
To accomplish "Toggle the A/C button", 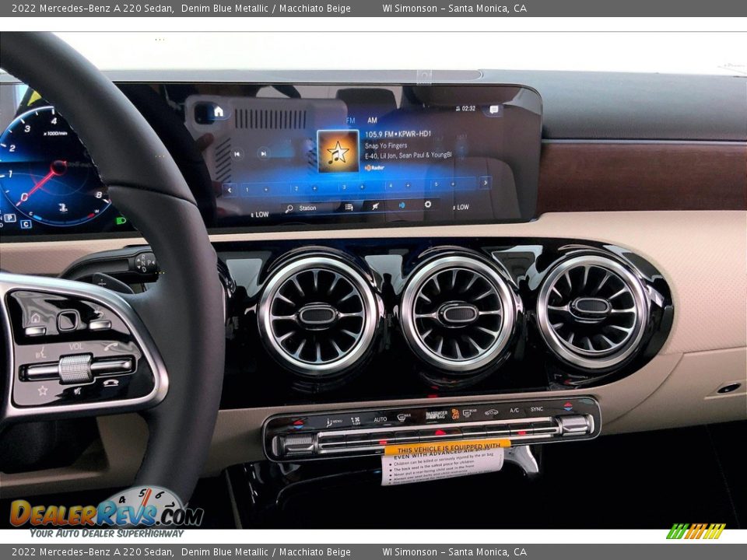I will click(514, 411).
